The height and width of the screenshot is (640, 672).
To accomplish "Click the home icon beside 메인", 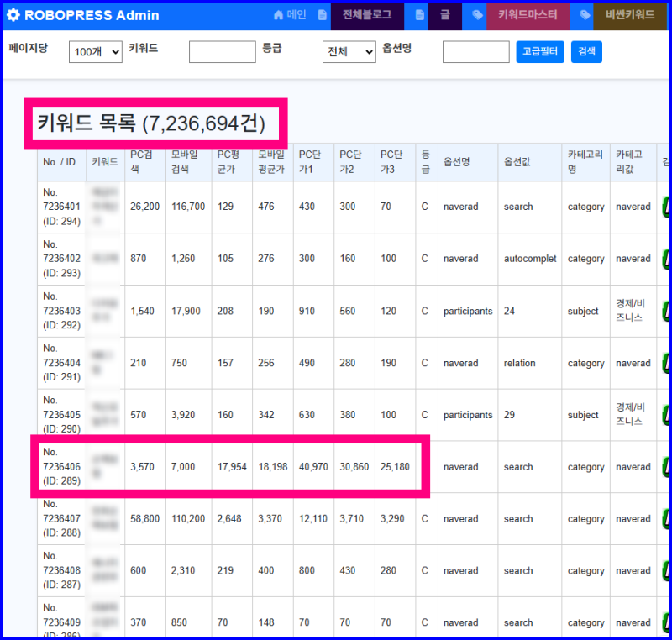I will pos(279,15).
